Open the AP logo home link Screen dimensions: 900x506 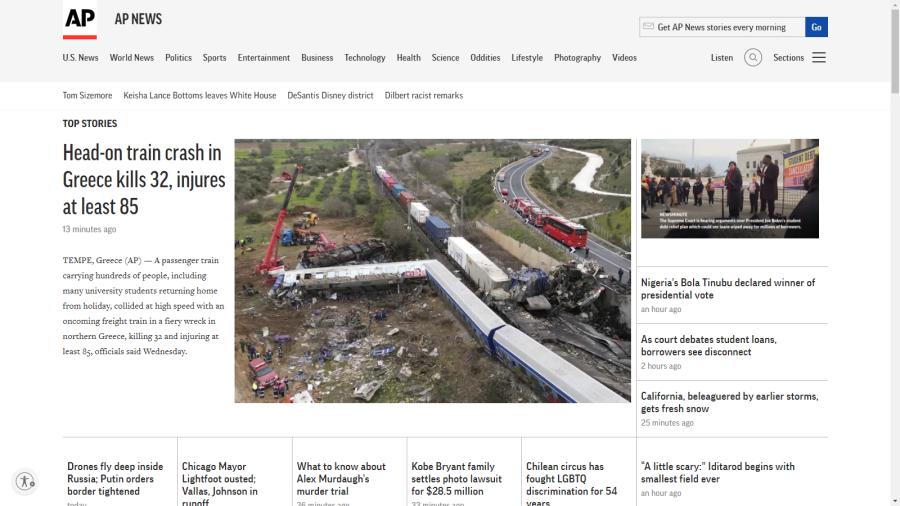click(x=80, y=20)
